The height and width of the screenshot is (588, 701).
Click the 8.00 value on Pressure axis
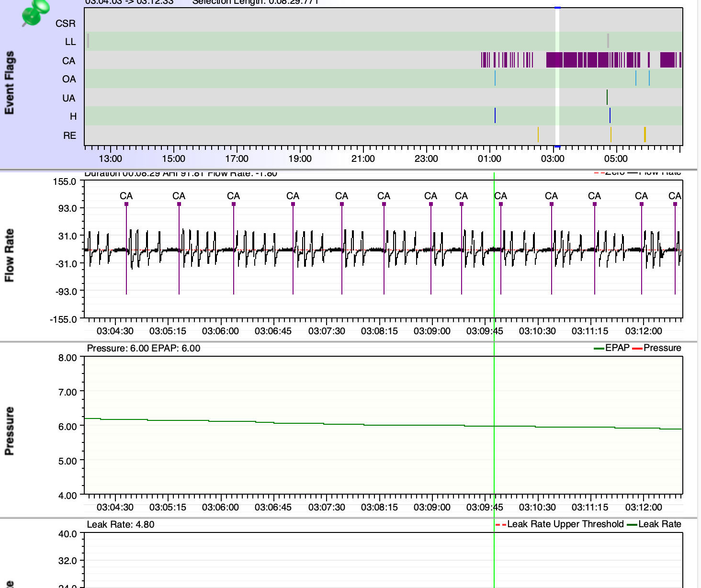pyautogui.click(x=68, y=358)
